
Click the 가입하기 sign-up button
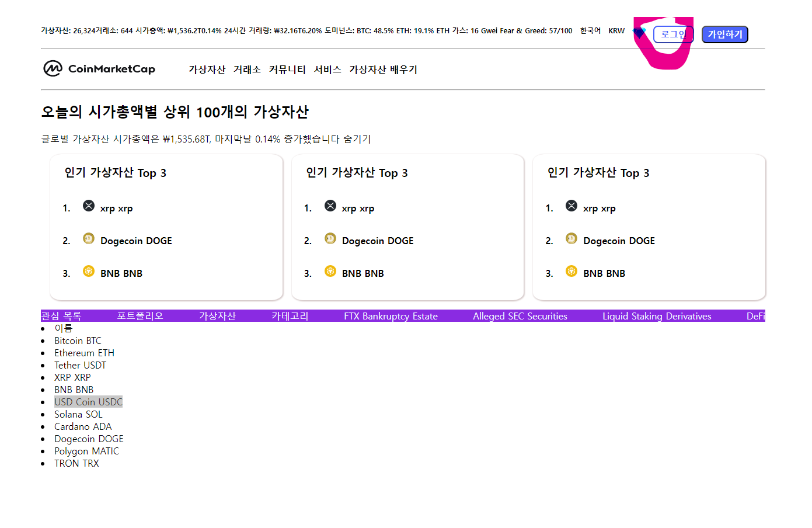click(725, 34)
